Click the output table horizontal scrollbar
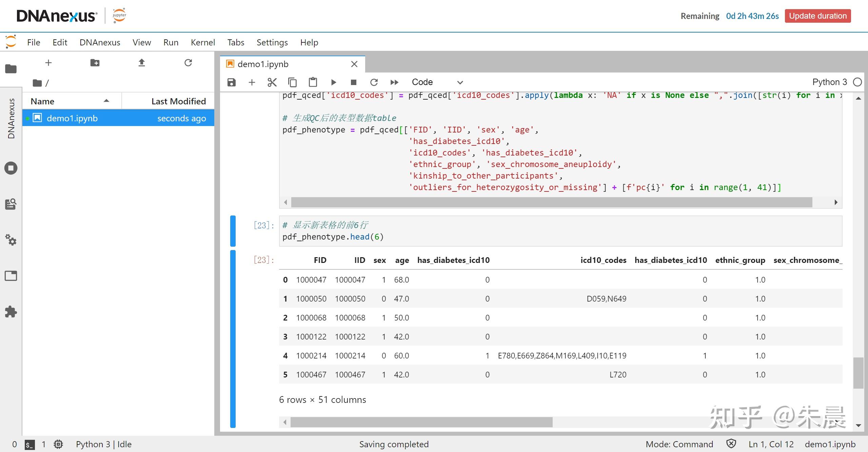This screenshot has height=452, width=868. (x=421, y=422)
